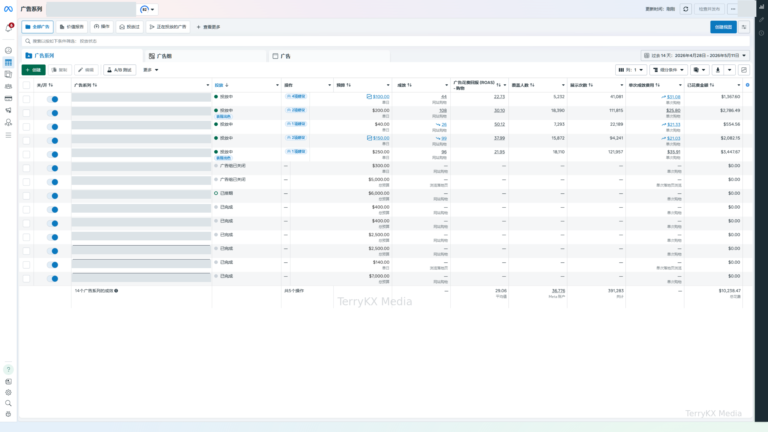
Task: Open the news updates icon below help
Action: pyautogui.click(x=8, y=382)
